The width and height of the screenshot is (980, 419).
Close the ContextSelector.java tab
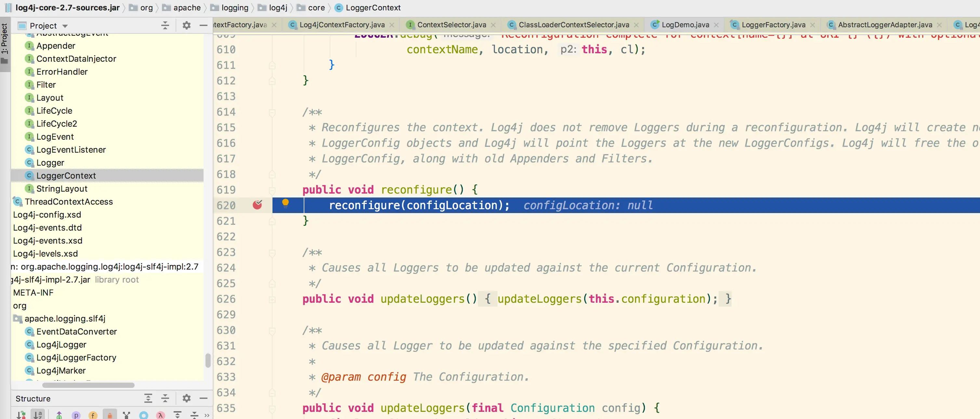pyautogui.click(x=494, y=25)
